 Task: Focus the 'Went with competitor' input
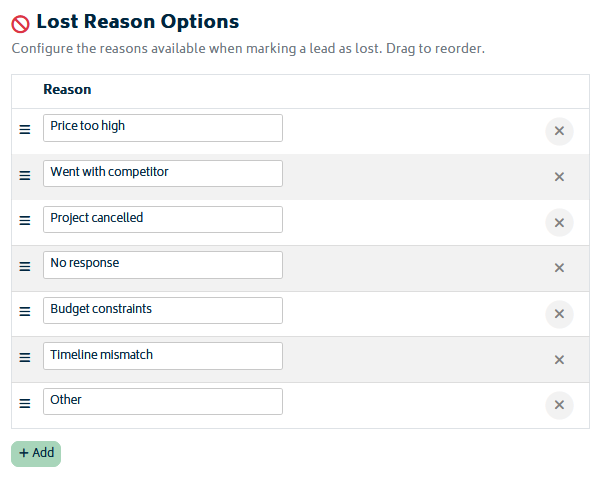[x=163, y=173]
